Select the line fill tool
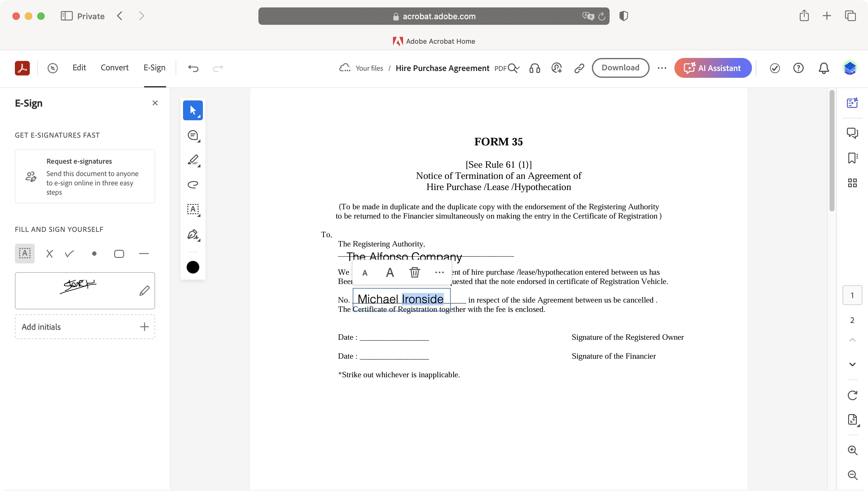 click(x=144, y=254)
